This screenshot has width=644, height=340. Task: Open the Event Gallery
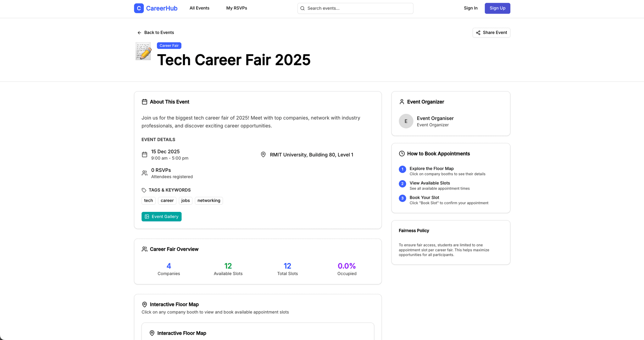tap(161, 217)
